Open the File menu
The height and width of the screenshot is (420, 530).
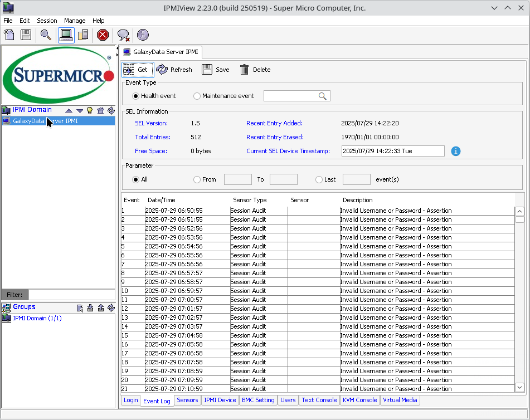pyautogui.click(x=8, y=21)
